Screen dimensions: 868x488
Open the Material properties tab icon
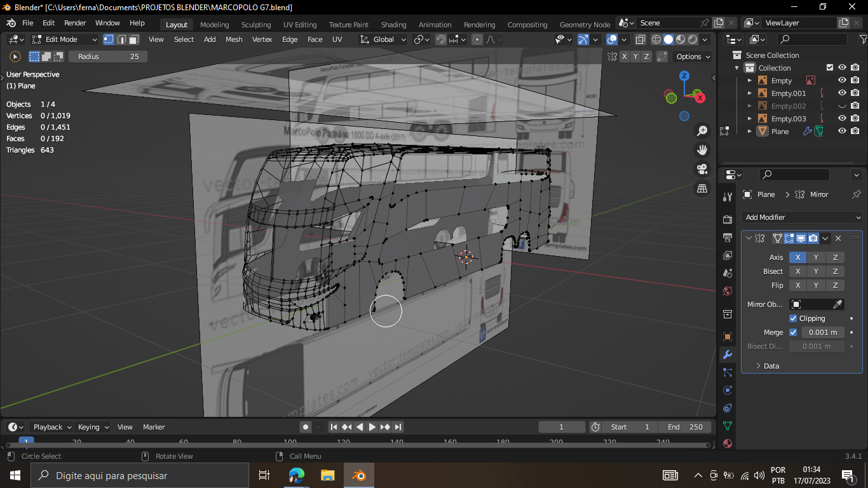coord(728,444)
